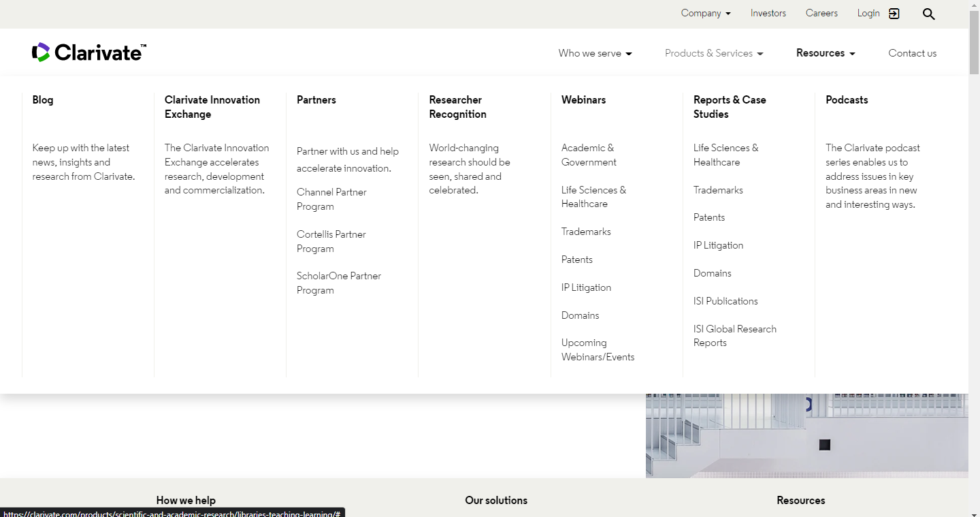Open ISI Publications link
The height and width of the screenshot is (517, 980).
725,301
